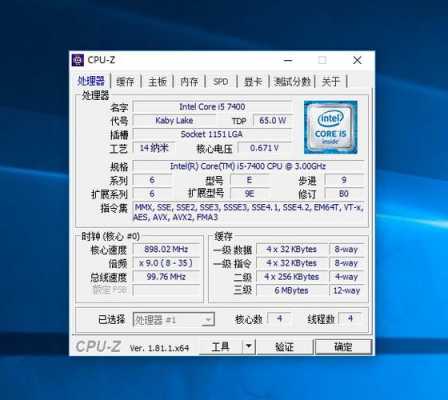Click the bus speed value 99.76 MHz
This screenshot has width=448, height=400.
click(166, 277)
